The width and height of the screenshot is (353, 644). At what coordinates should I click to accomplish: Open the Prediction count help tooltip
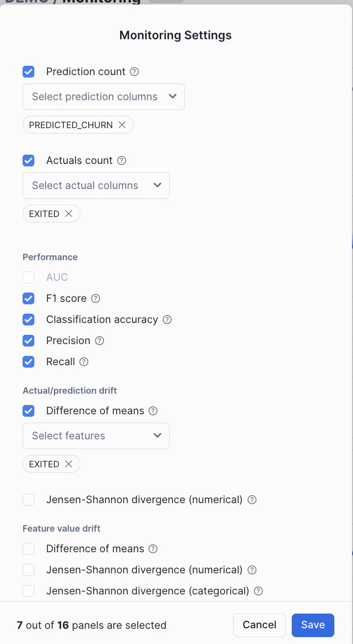coord(134,72)
